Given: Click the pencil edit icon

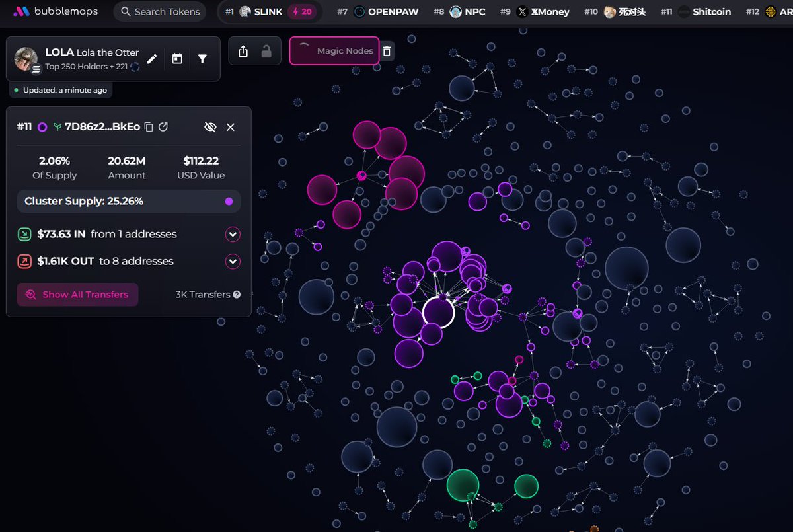Looking at the screenshot, I should (152, 59).
